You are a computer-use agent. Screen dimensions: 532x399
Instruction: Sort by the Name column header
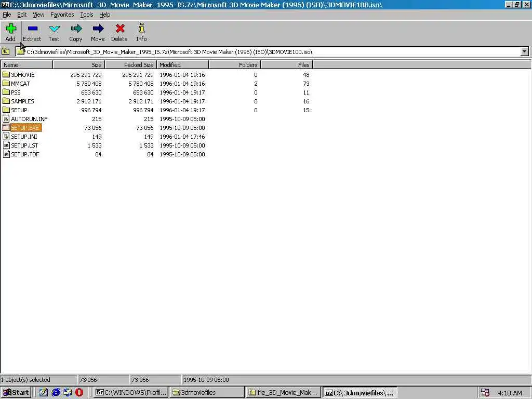(x=27, y=64)
